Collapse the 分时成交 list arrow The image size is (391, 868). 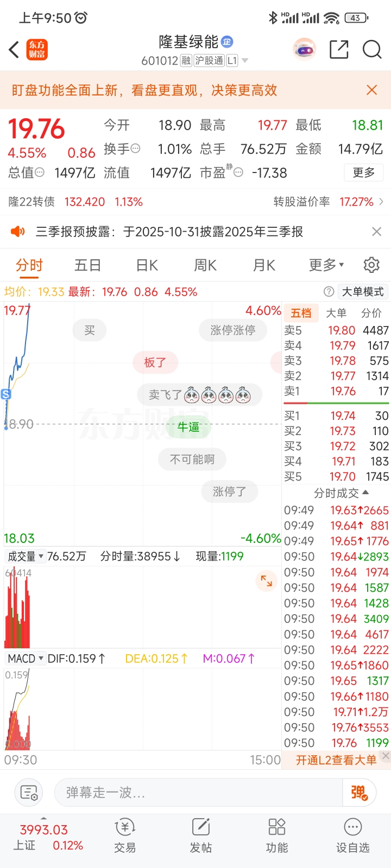point(365,492)
